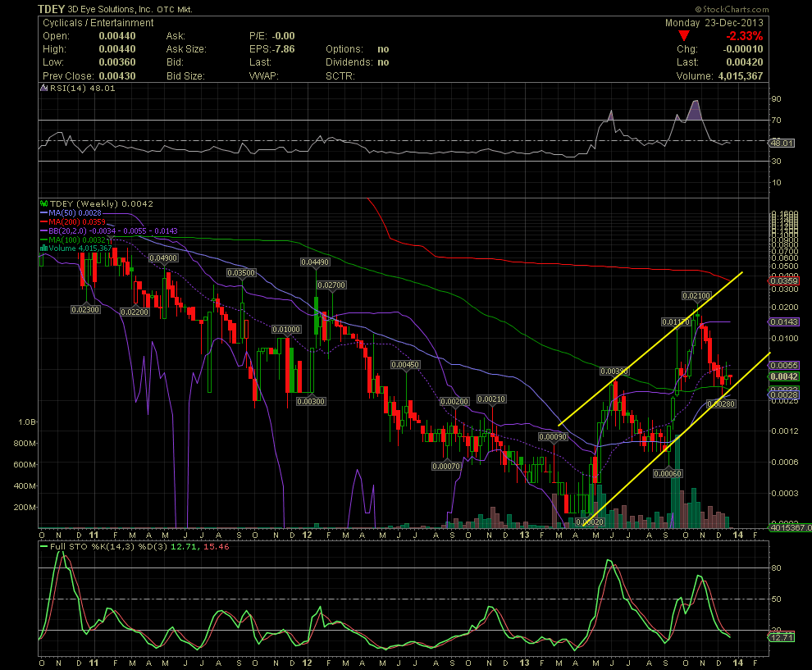Click the red 0.0359 tag on right axis
This screenshot has width=812, height=670.
click(x=784, y=280)
